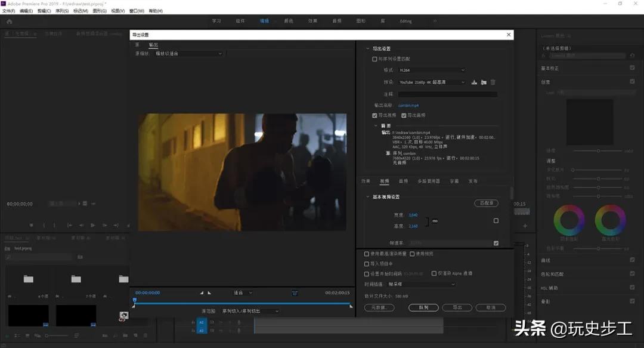This screenshot has width=644, height=348.
Task: Click the Set Out Point marker icon
Action: click(x=209, y=292)
